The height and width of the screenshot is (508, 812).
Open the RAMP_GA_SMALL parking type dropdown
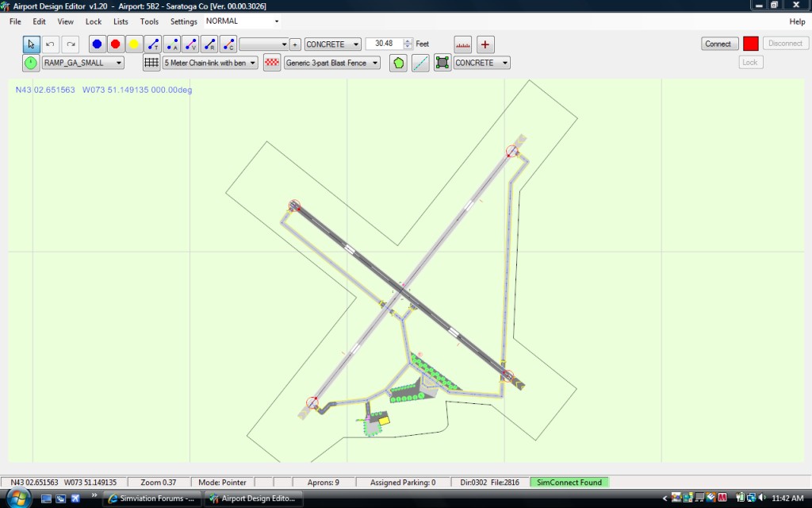(82, 63)
